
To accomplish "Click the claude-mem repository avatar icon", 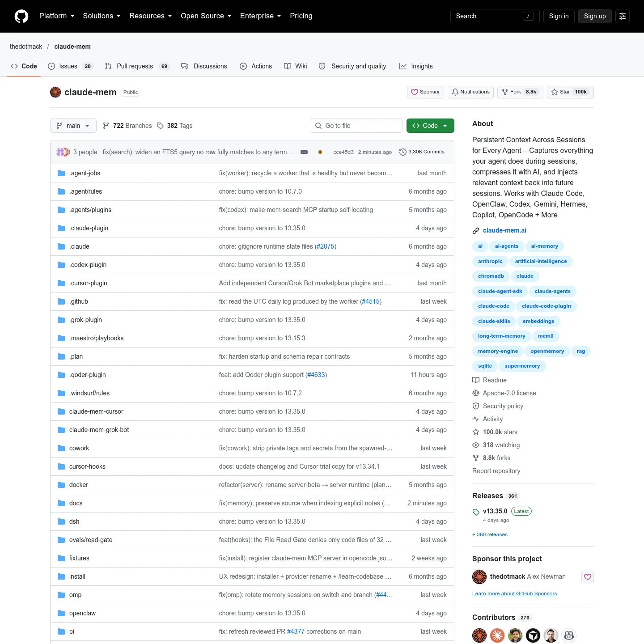I will (55, 92).
